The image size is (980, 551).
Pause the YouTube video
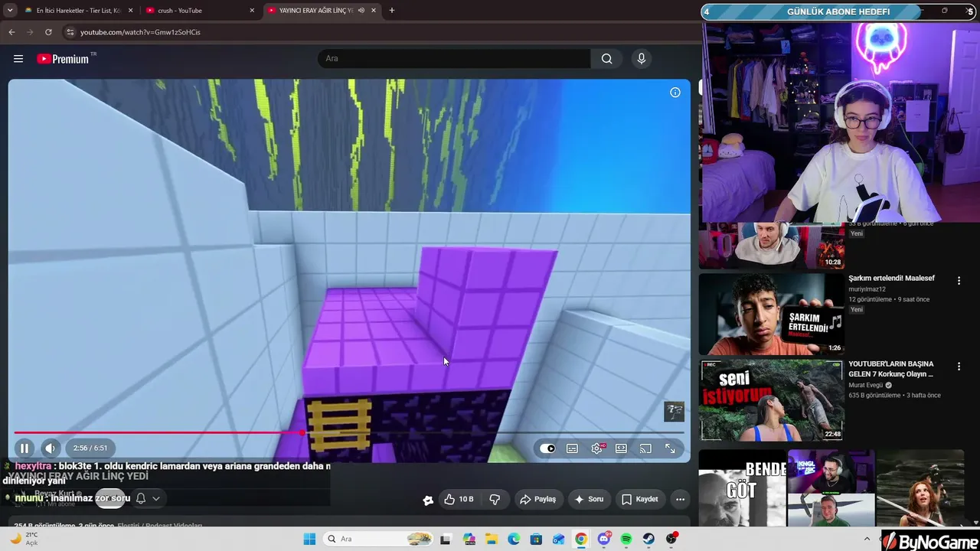pos(24,448)
